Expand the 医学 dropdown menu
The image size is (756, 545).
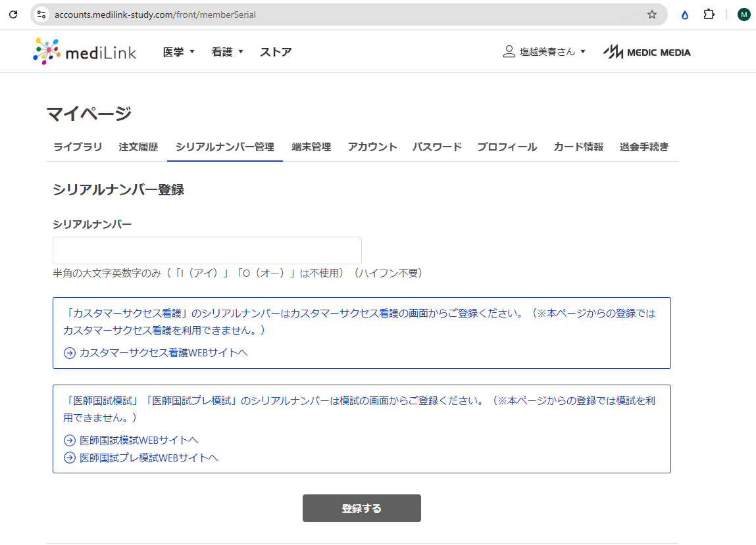click(x=179, y=52)
